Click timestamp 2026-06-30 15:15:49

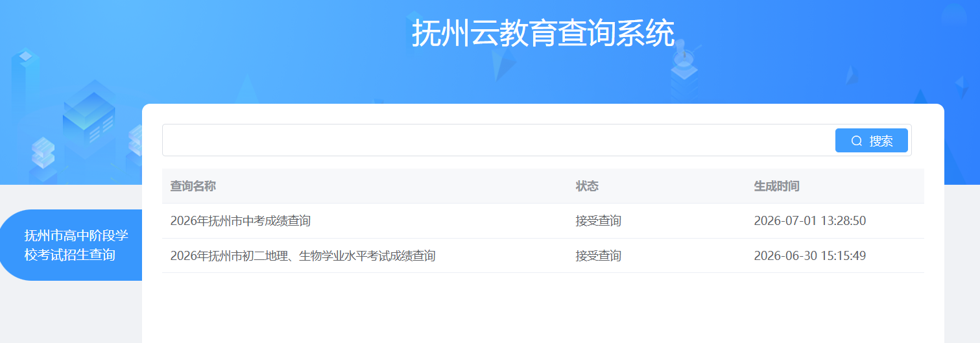809,256
